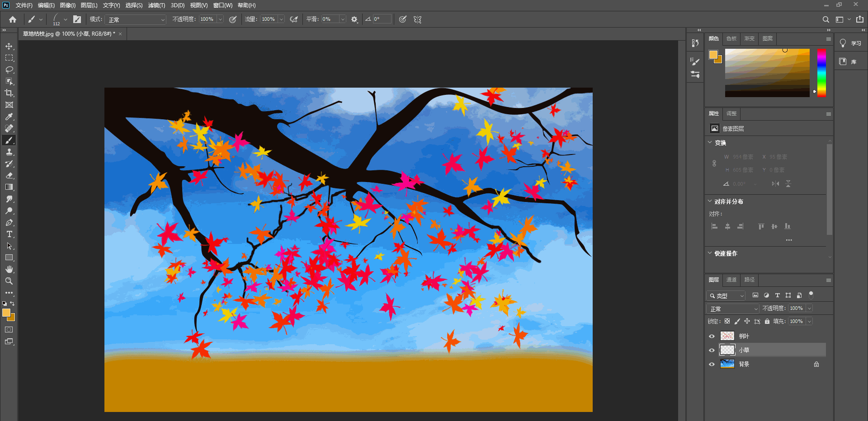Open brush opacity 不透明度 dropdown arrow
This screenshot has width=868, height=421.
point(220,19)
